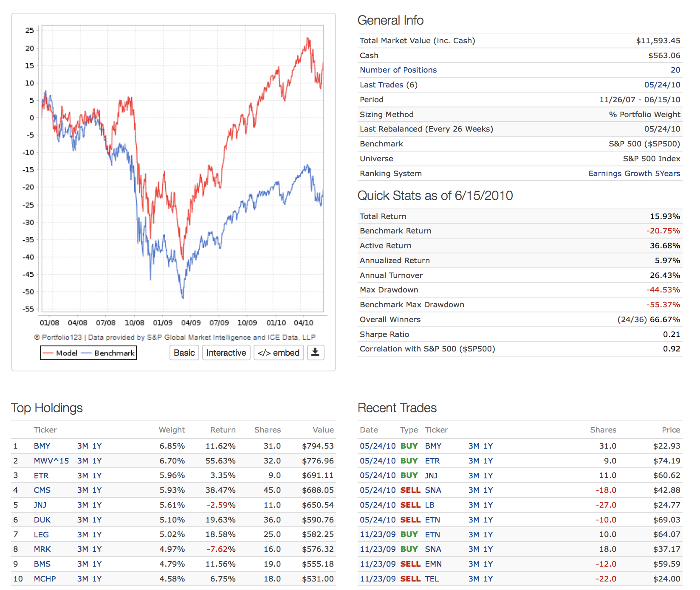The image size is (700, 590).
Task: Switch chart to Basic view
Action: coord(184,353)
